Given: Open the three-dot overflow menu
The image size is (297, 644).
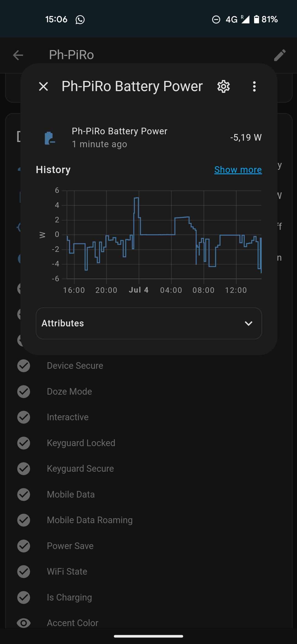Looking at the screenshot, I should tap(254, 86).
